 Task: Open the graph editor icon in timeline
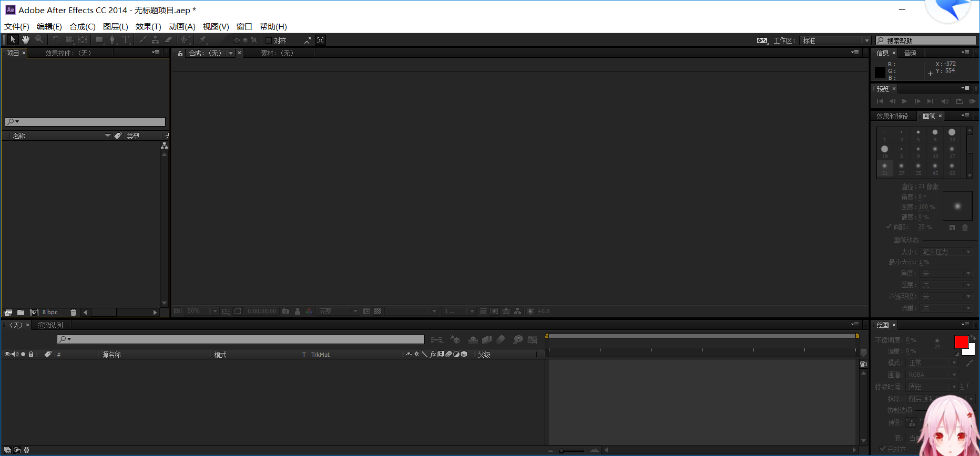tap(532, 340)
